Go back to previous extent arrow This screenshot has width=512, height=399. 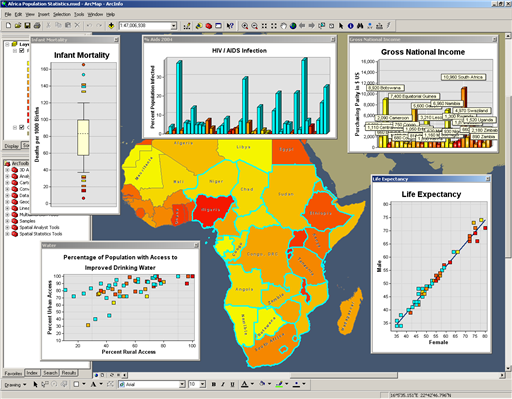coord(302,26)
